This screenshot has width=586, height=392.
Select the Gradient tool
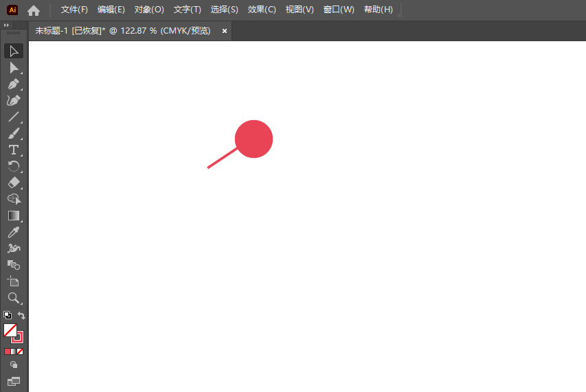[x=14, y=216]
